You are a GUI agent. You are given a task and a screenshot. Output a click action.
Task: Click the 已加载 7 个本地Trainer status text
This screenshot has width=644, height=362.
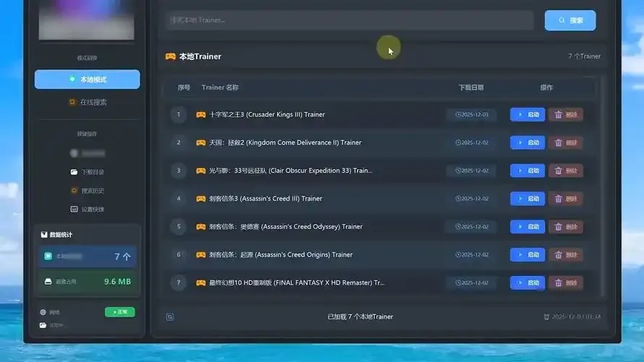[x=360, y=317]
